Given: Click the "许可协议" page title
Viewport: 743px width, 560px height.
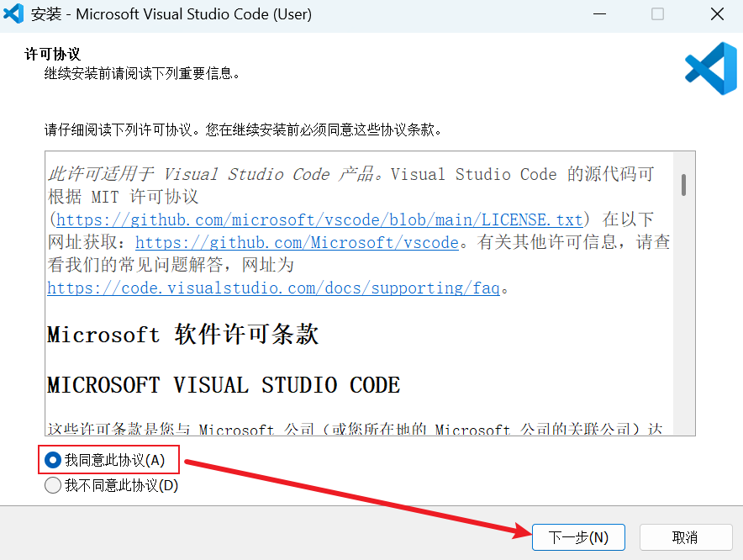Looking at the screenshot, I should point(53,54).
